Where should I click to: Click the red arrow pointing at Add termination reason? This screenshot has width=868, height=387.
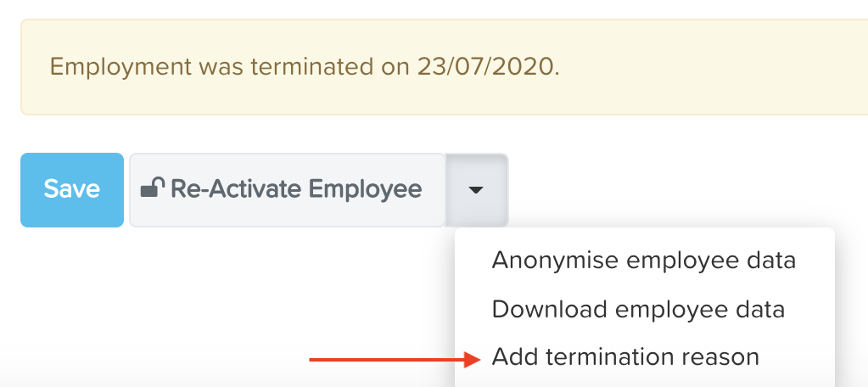point(395,360)
